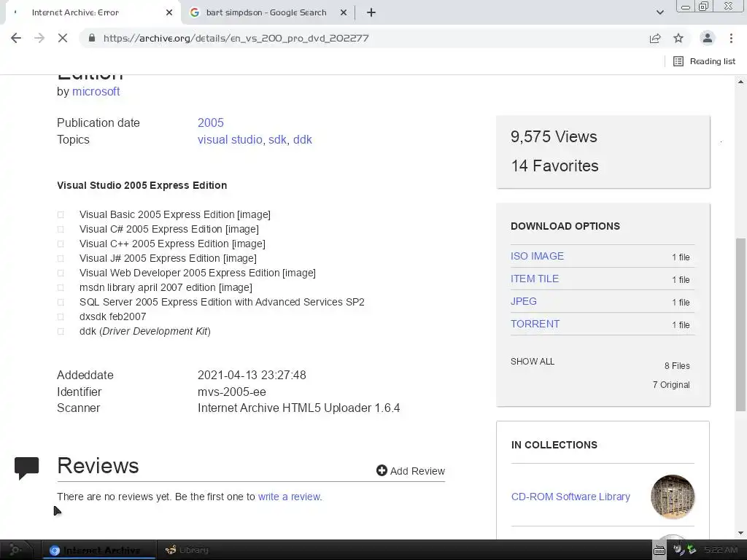
Task: Click Visual J# 2005 Express Edition text
Action: (x=169, y=258)
